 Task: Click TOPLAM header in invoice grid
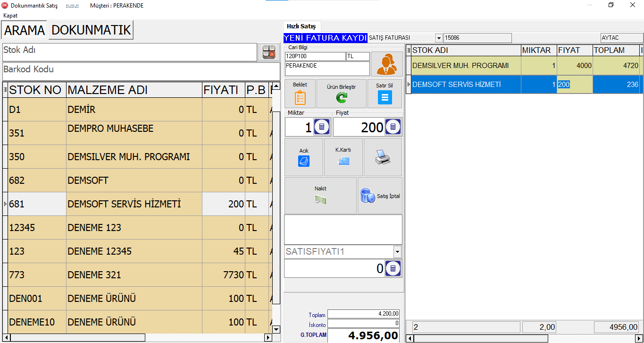click(x=616, y=50)
